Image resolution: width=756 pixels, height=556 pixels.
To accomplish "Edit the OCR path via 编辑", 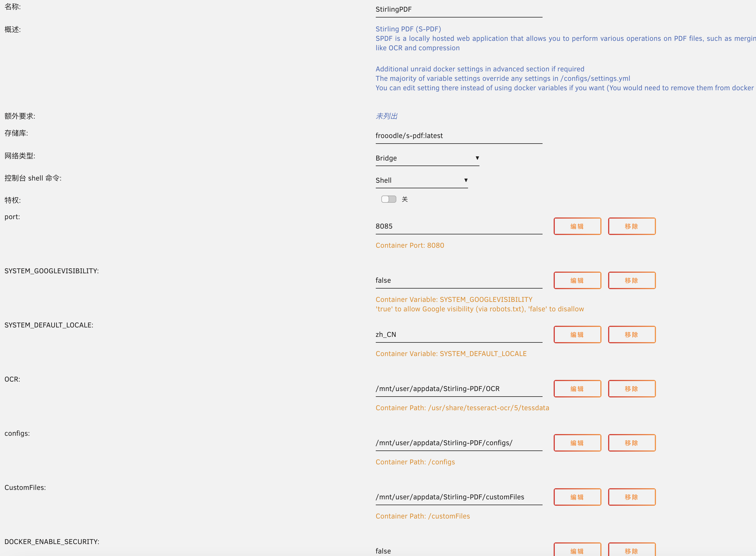I will coord(577,389).
